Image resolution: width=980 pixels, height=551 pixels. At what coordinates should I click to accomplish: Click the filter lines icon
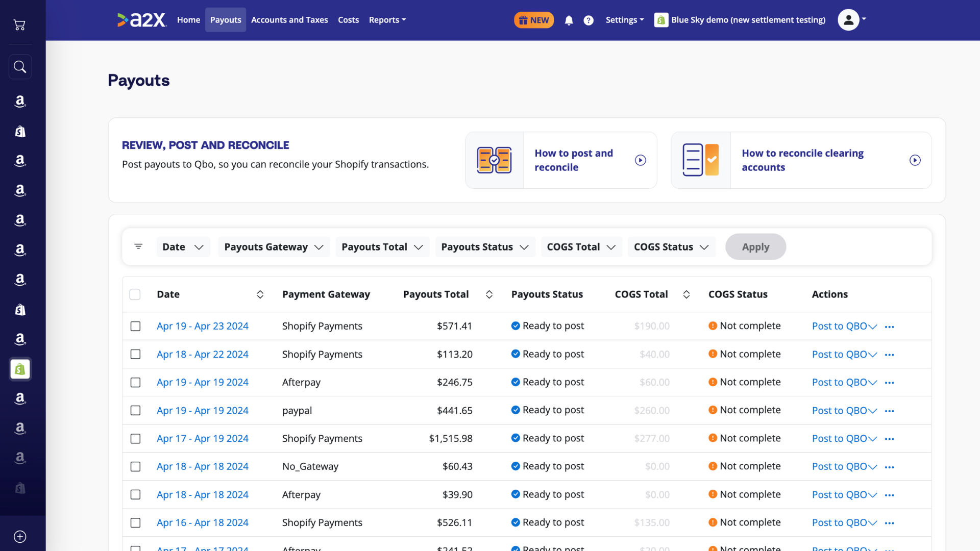point(138,246)
